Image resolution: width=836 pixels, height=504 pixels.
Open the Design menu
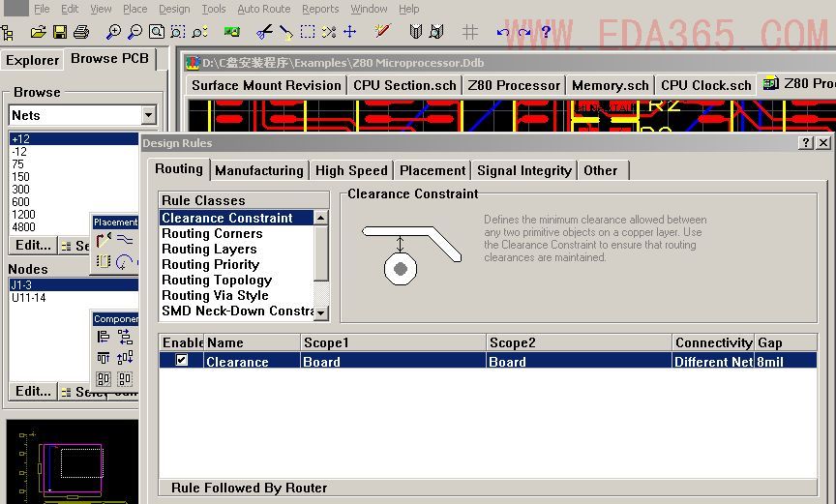(174, 9)
